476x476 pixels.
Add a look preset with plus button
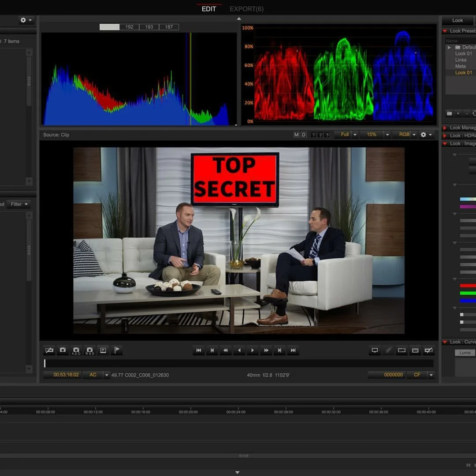pyautogui.click(x=458, y=114)
